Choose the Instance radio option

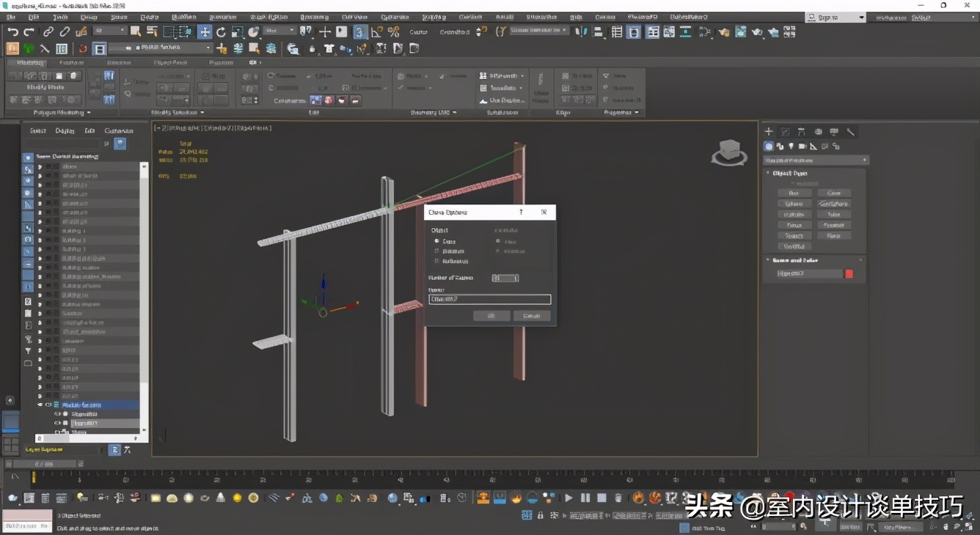(x=437, y=251)
